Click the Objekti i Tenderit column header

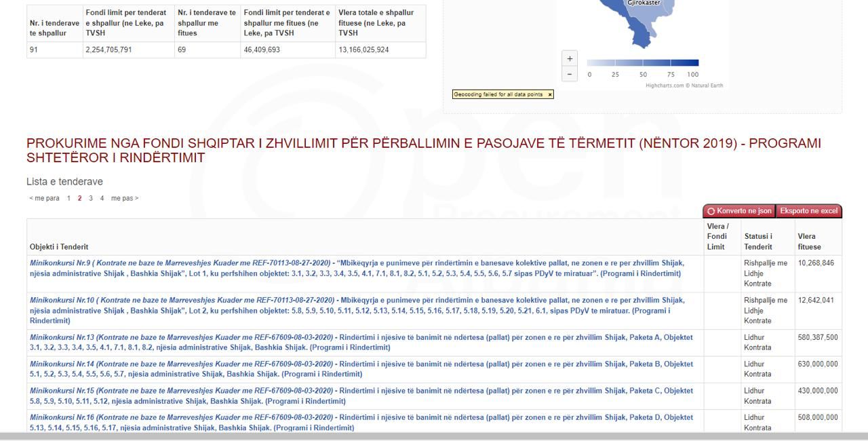59,247
